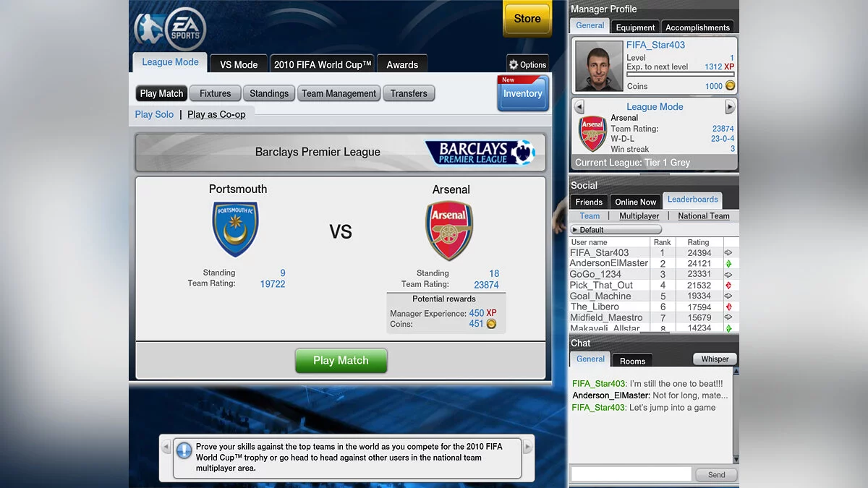Viewport: 868px width, 488px height.
Task: Show next mode in League Mode panel
Action: coord(730,107)
